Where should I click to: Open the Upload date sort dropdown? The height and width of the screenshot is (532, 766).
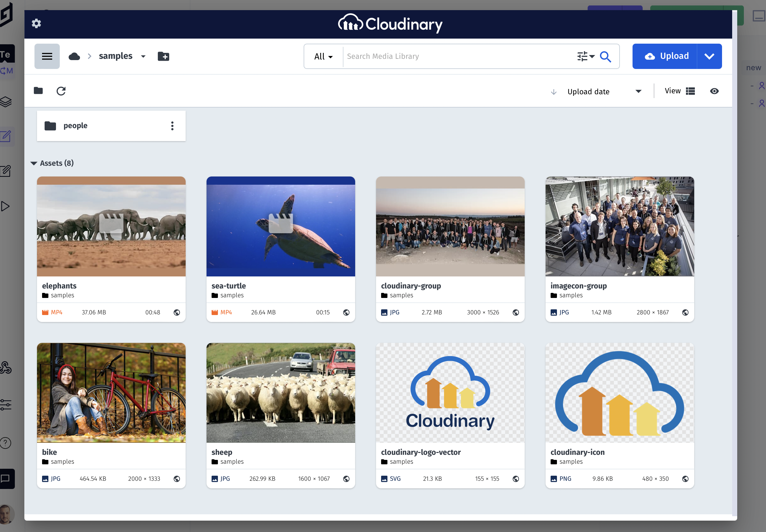point(604,92)
